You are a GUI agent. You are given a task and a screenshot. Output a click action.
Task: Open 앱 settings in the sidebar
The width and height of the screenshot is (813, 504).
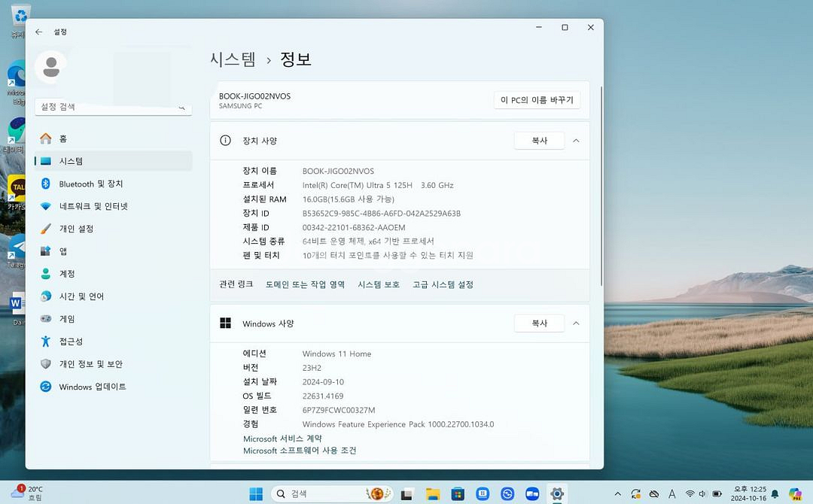tap(113, 251)
